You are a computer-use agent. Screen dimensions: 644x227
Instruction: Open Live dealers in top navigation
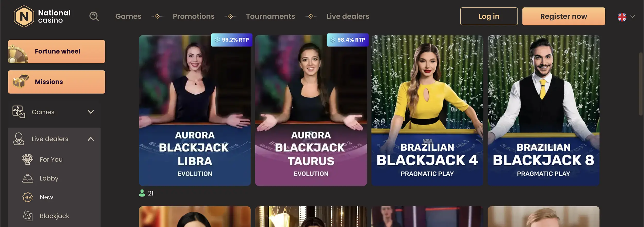(348, 16)
